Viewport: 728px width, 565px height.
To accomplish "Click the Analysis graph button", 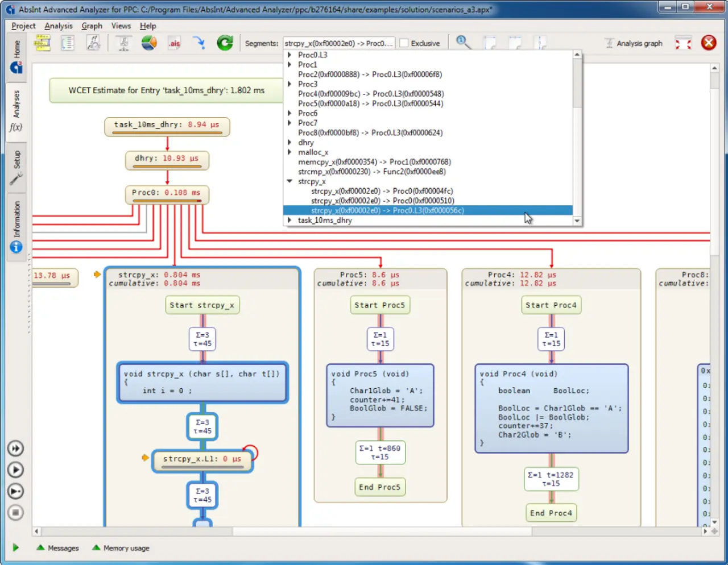I will pos(634,43).
